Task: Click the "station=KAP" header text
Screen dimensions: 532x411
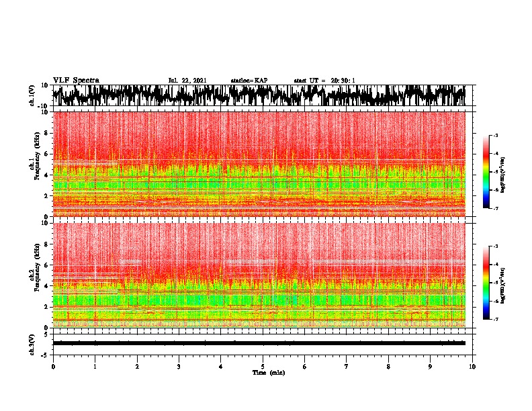Action: click(x=249, y=81)
